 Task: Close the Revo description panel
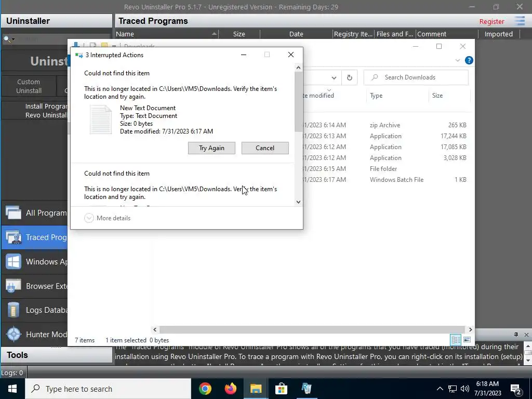click(526, 335)
